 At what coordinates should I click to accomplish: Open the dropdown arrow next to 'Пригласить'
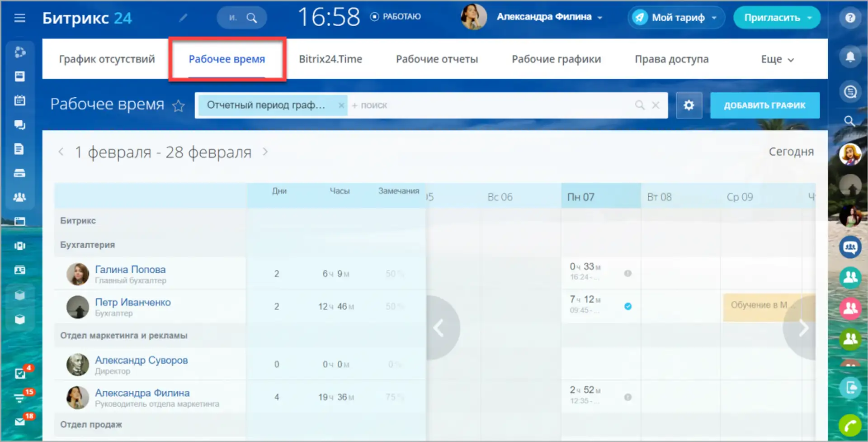click(809, 17)
